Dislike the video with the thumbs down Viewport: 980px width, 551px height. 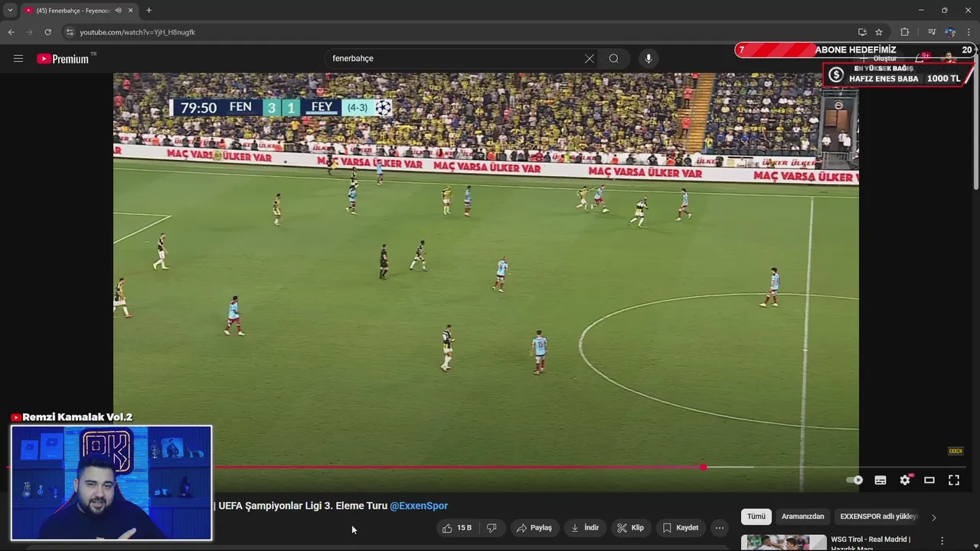pyautogui.click(x=492, y=528)
